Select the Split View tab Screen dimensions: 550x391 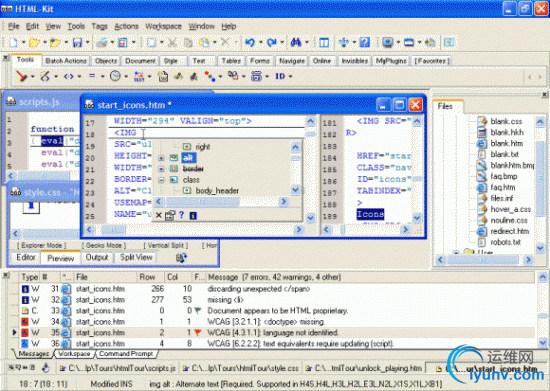point(136,257)
